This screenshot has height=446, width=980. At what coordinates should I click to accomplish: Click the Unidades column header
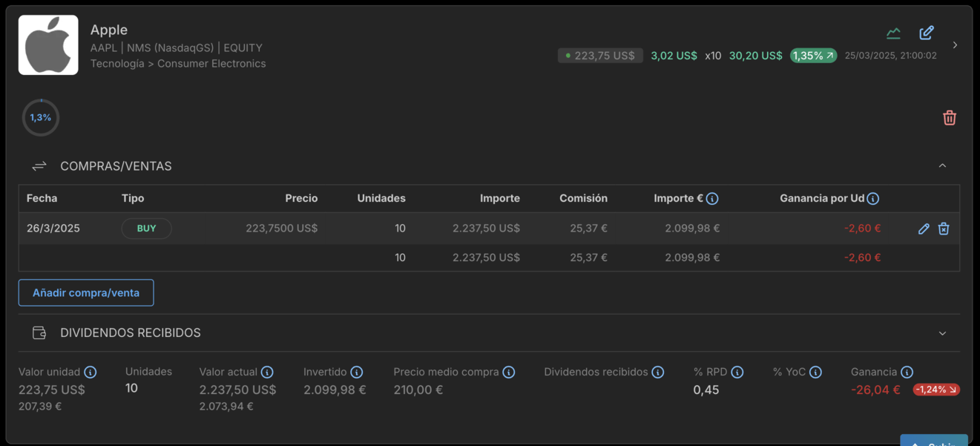(x=381, y=198)
